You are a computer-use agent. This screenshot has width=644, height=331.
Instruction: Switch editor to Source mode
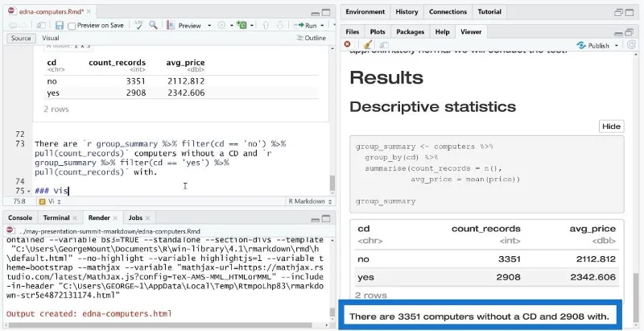point(21,38)
